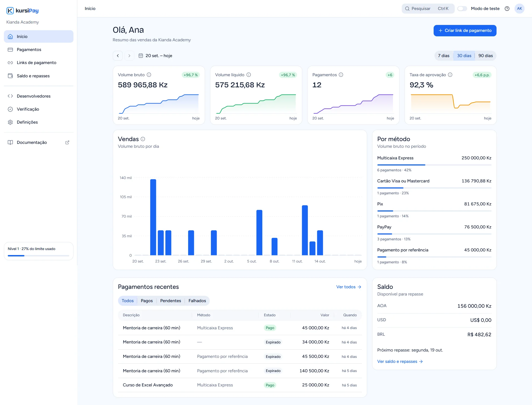Open the help question-mark icon
The width and height of the screenshot is (532, 405).
(x=507, y=9)
